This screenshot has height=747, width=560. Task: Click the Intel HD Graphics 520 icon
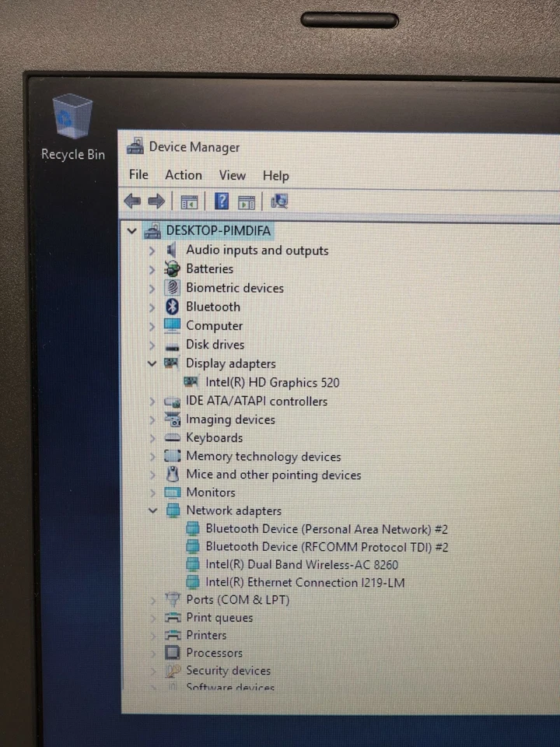pyautogui.click(x=191, y=382)
